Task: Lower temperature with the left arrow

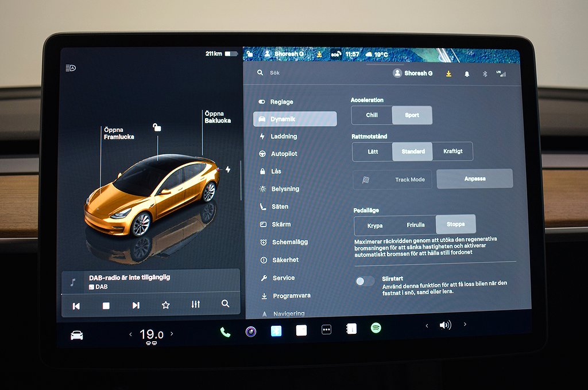Action: (x=130, y=334)
